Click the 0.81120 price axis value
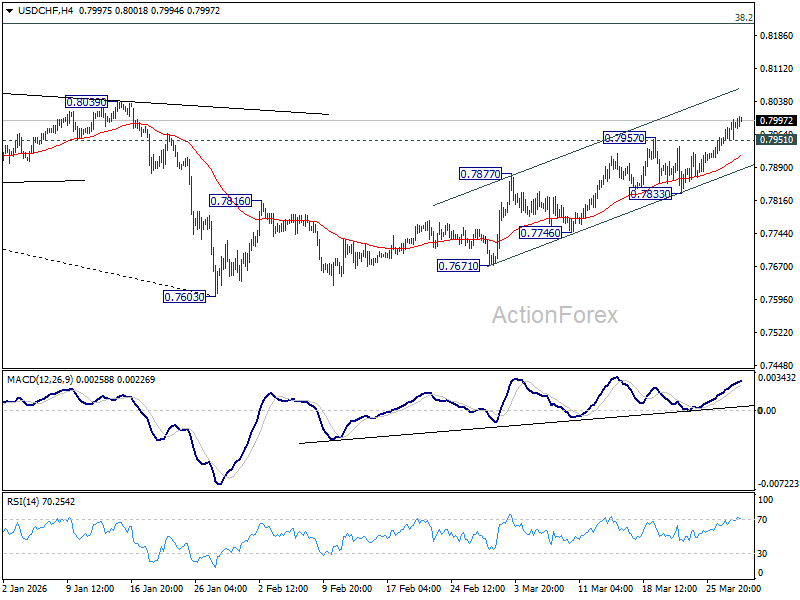This screenshot has height=600, width=800. tap(777, 68)
